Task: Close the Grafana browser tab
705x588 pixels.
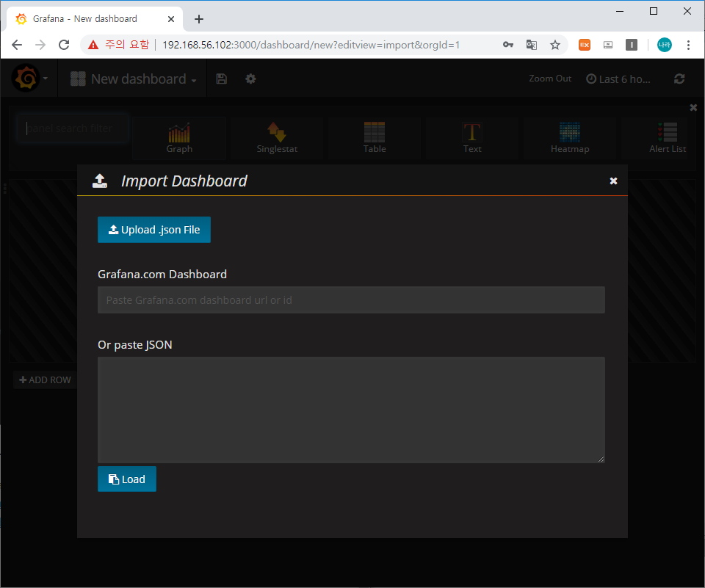Action: [171, 19]
